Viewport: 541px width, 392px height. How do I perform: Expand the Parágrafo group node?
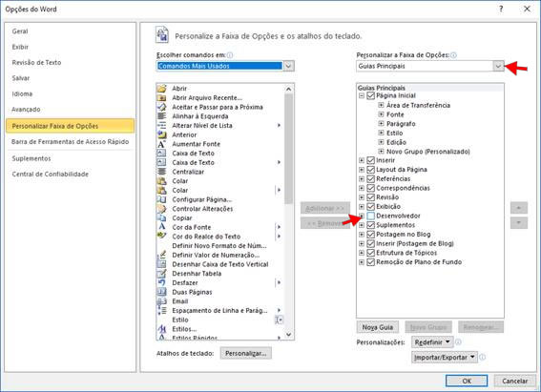pyautogui.click(x=381, y=123)
